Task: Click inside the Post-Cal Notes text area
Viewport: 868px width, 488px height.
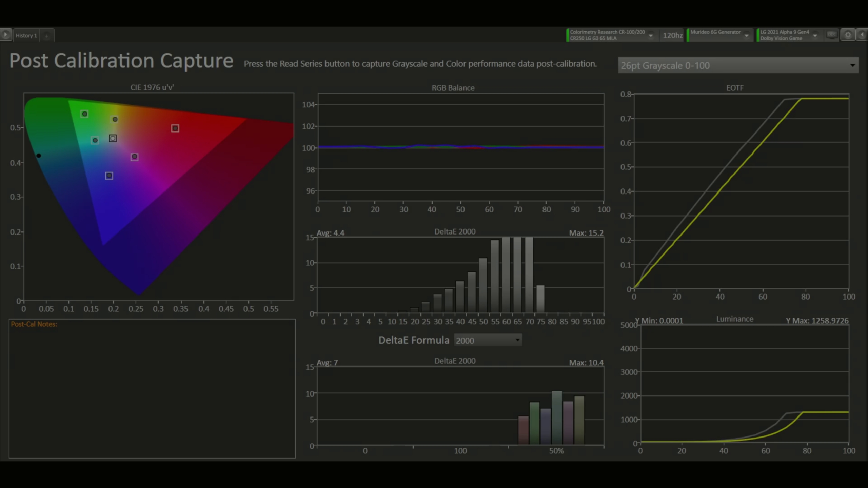Action: coord(152,389)
